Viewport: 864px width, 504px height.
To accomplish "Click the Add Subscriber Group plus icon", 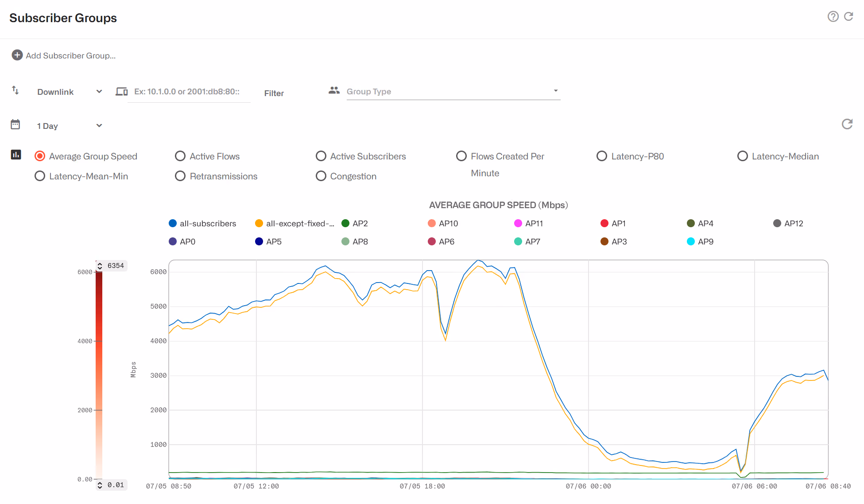I will 17,55.
